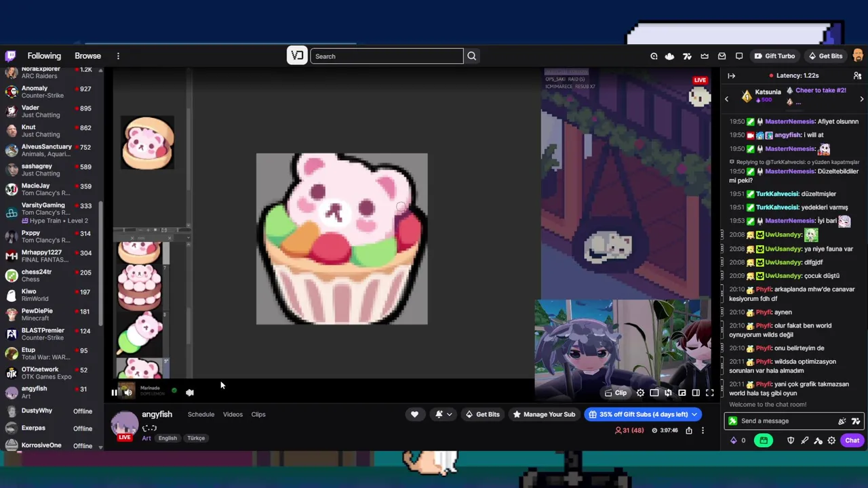The height and width of the screenshot is (488, 868).
Task: Open the player settings gear
Action: point(640,393)
